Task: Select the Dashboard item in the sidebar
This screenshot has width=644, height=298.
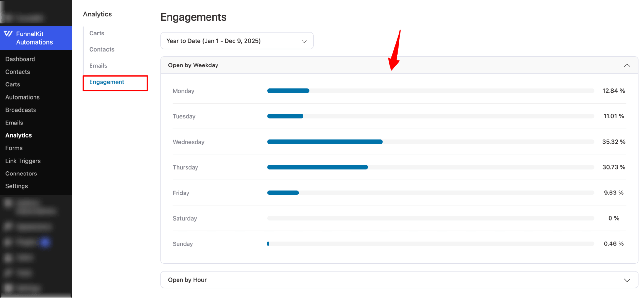Action: 20,59
